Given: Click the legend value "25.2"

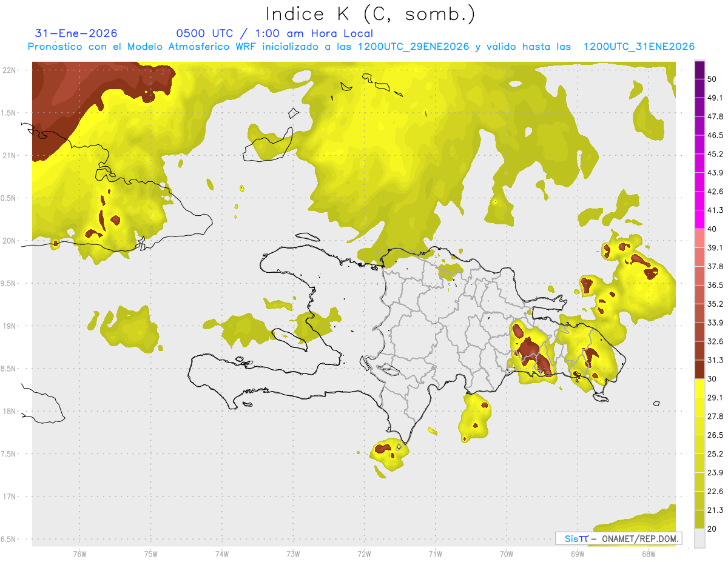Looking at the screenshot, I should point(716,453).
